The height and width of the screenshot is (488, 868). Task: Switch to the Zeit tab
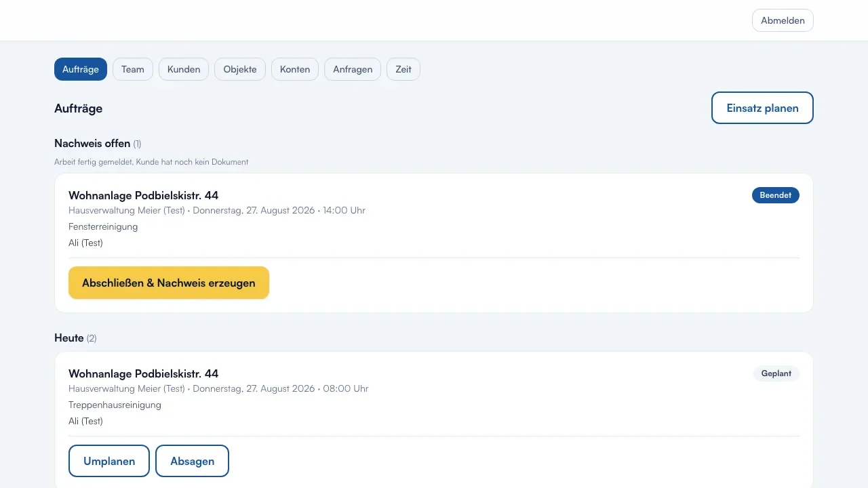tap(403, 69)
